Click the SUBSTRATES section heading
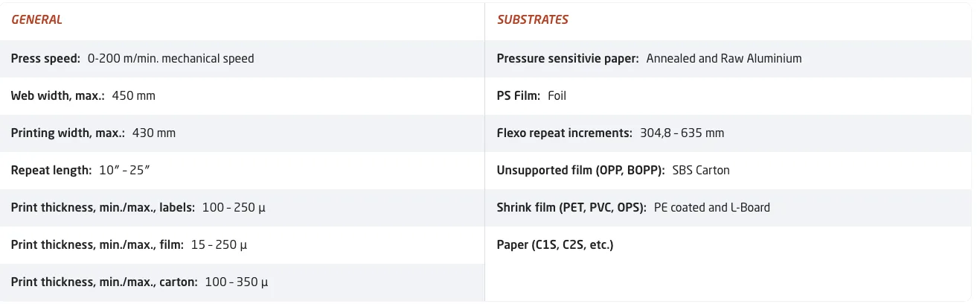Viewport: 980px width, 304px height. pos(532,20)
